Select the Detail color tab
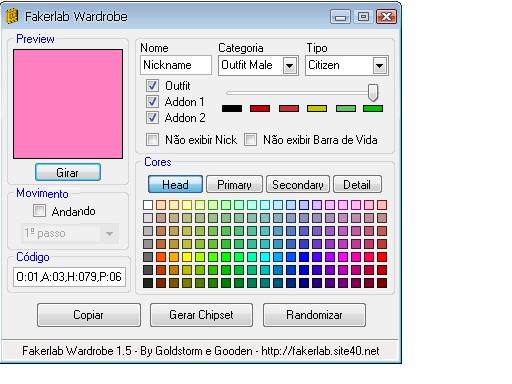This screenshot has width=512, height=384. click(357, 184)
